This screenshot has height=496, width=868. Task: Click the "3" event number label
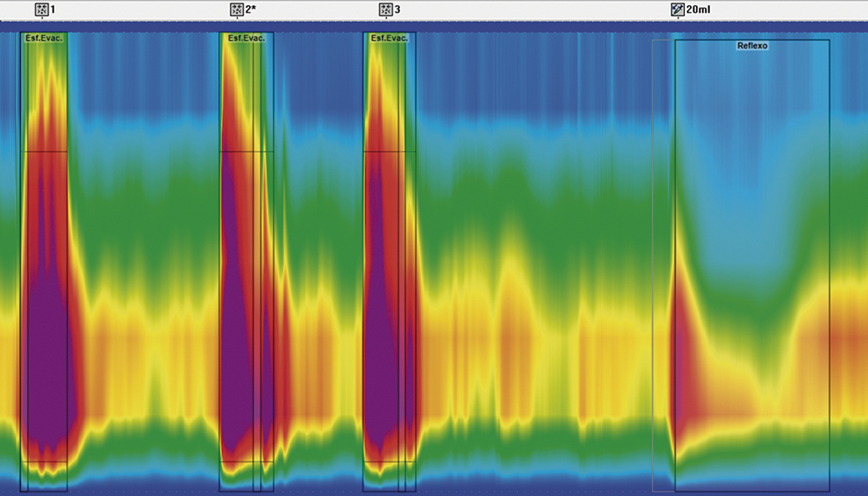pos(398,9)
